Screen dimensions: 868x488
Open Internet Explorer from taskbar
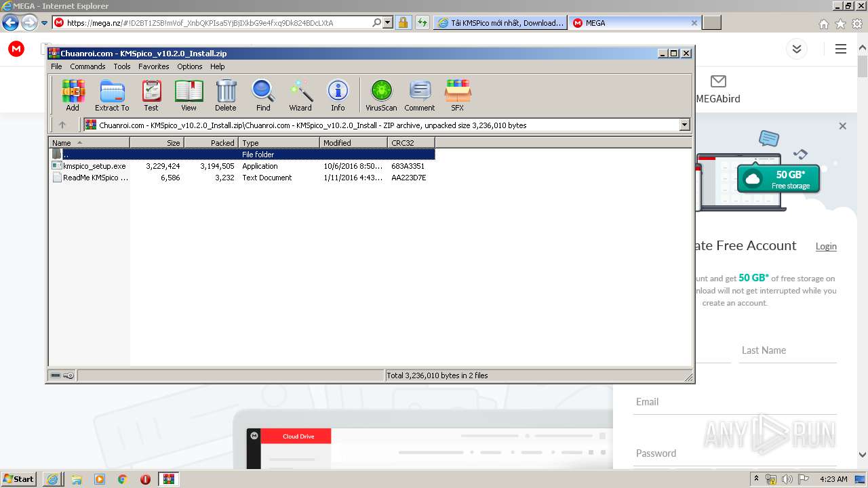(x=53, y=479)
